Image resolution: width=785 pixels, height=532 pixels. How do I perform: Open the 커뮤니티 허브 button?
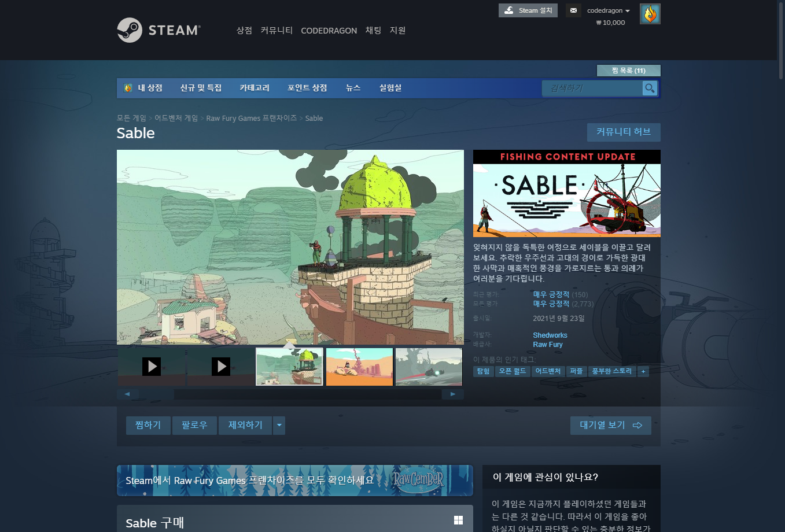click(624, 132)
